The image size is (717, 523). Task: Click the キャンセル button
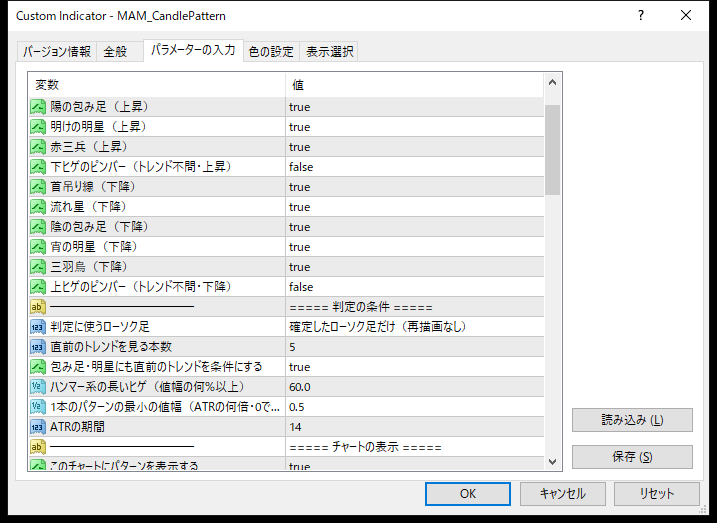562,494
